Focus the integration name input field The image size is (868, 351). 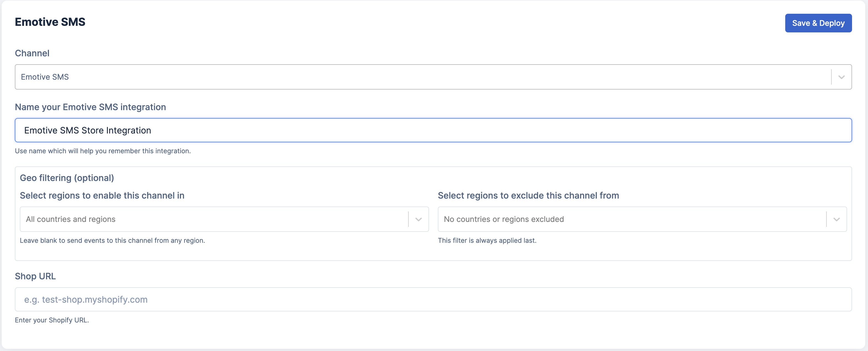[x=433, y=130]
